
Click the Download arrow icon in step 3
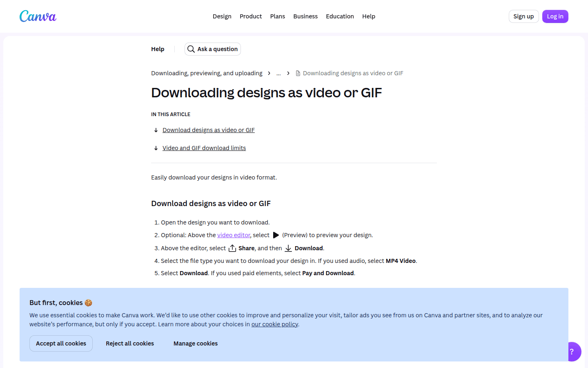288,248
